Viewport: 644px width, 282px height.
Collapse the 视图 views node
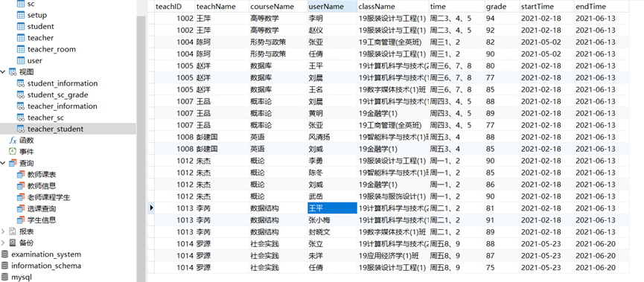[3, 72]
